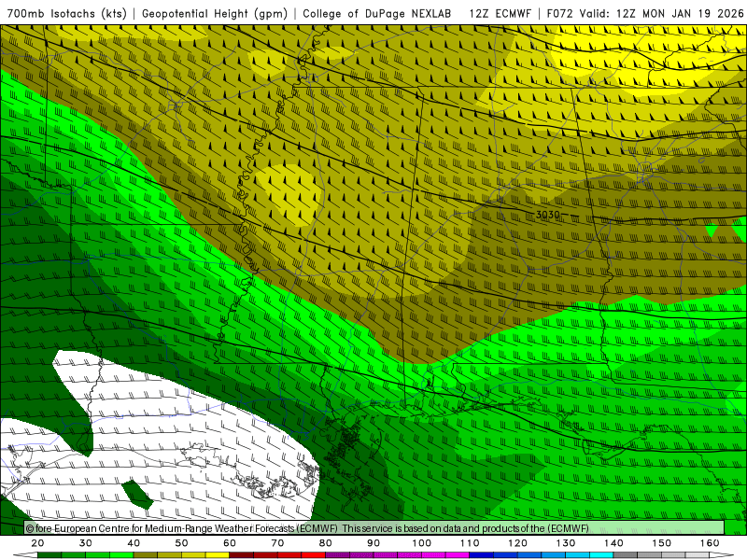Click the dark blue color bar swatch right of 110
747x560 pixels.
point(482,555)
